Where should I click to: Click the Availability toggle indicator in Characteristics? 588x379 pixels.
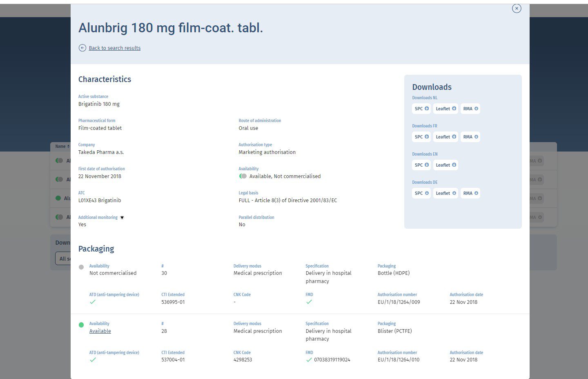pos(243,176)
